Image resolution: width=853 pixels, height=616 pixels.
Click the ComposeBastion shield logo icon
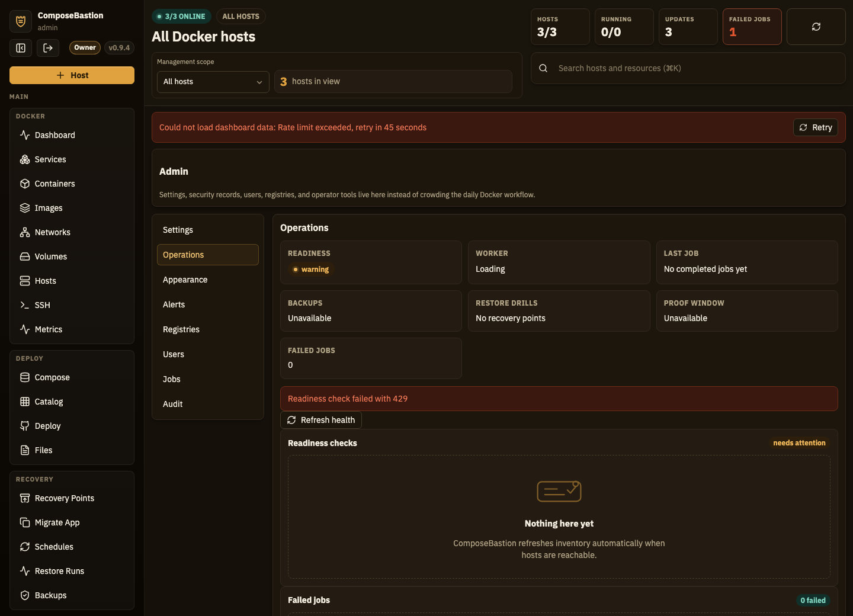tap(21, 21)
